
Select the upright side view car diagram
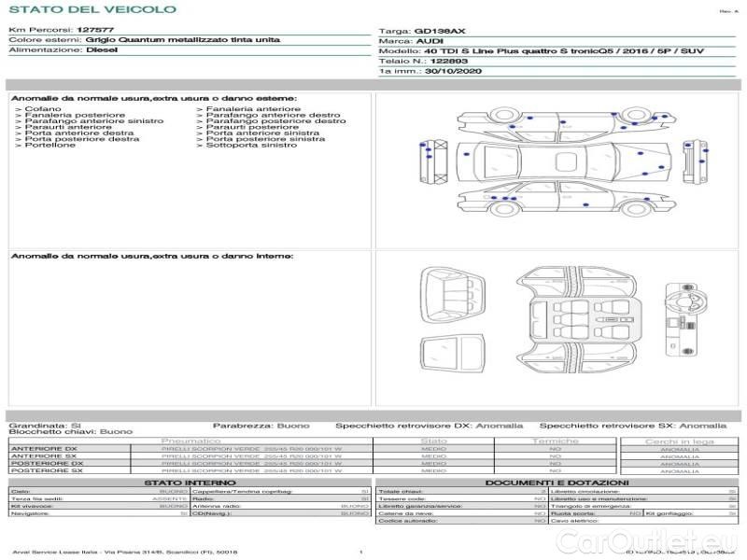coord(567,199)
